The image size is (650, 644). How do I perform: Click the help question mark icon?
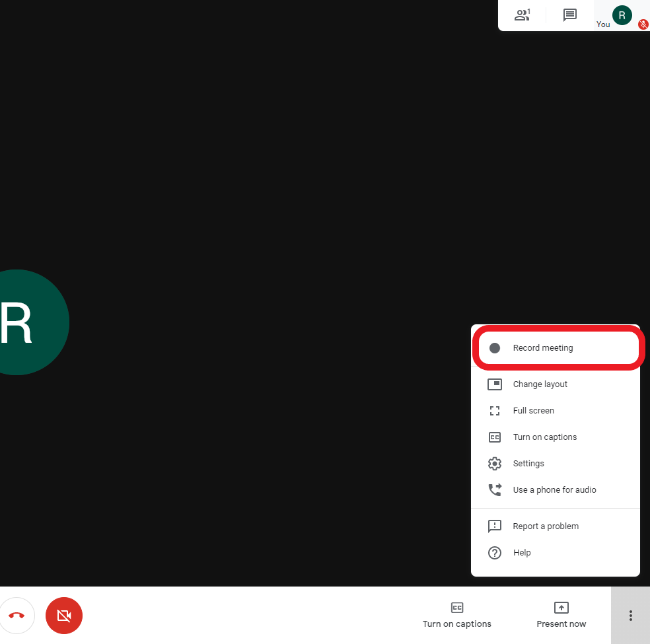[495, 553]
